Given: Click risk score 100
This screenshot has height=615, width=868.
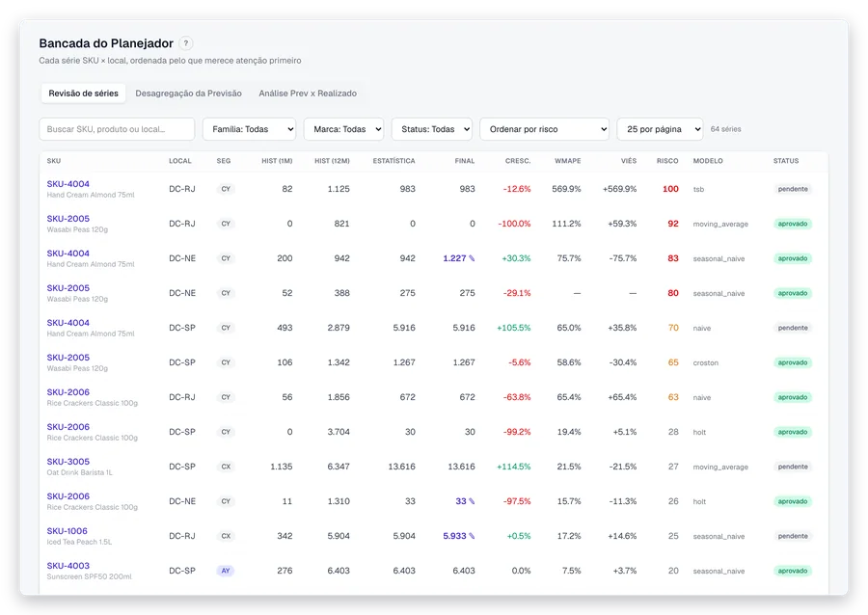Looking at the screenshot, I should pyautogui.click(x=670, y=189).
